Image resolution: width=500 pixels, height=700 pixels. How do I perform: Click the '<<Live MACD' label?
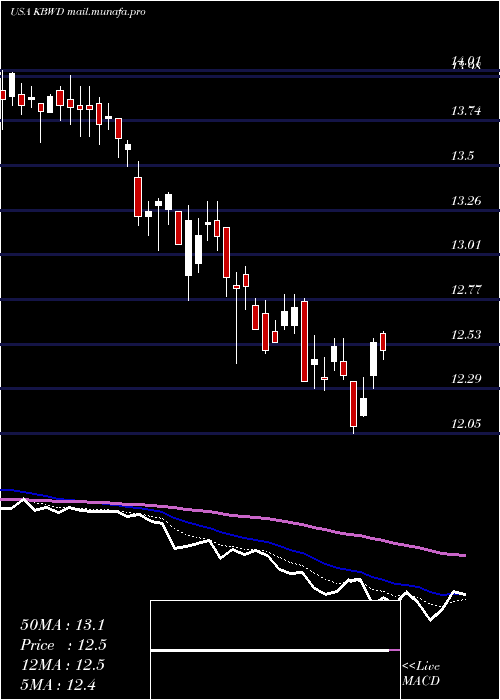(x=421, y=673)
